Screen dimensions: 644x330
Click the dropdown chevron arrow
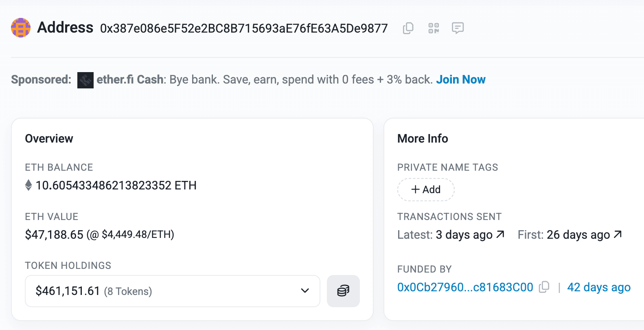point(305,291)
